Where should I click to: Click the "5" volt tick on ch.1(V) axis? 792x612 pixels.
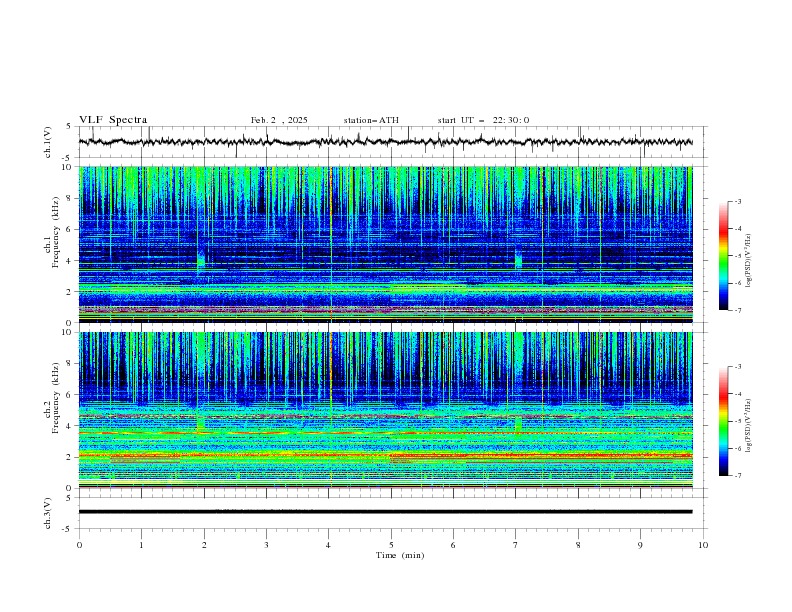[x=69, y=126]
